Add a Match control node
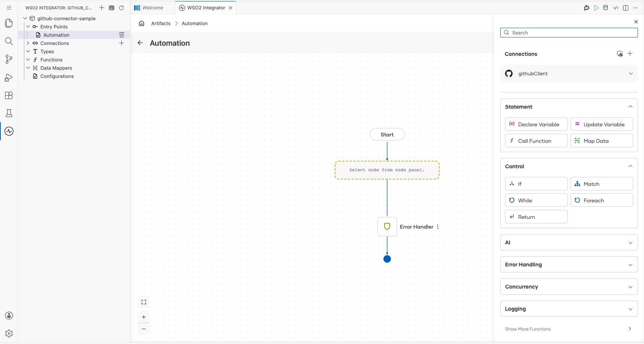The height and width of the screenshot is (344, 644). click(x=602, y=184)
